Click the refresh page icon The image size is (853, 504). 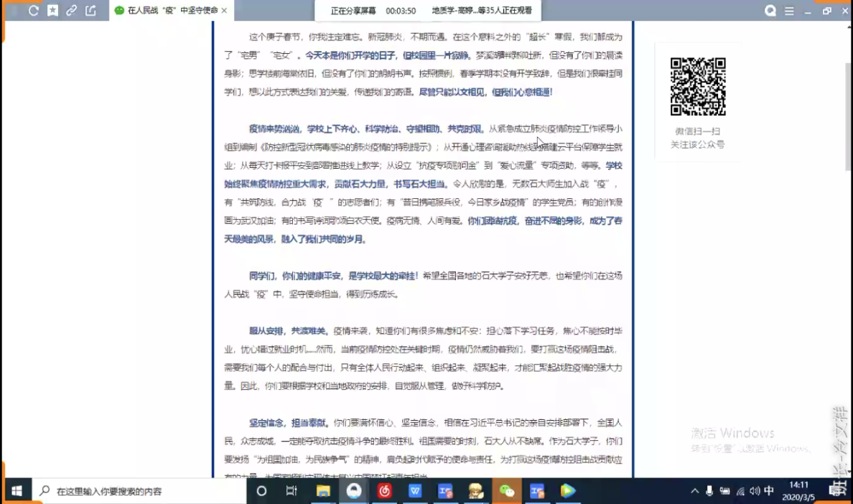(x=34, y=11)
